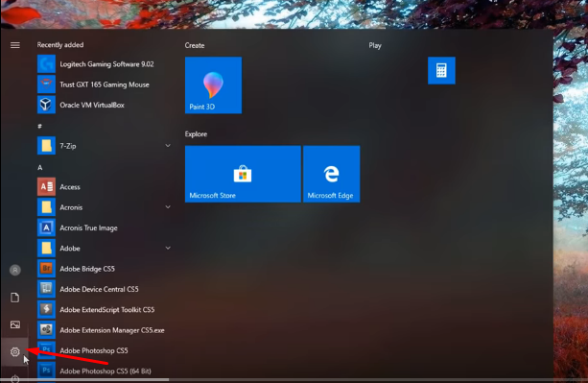Click the 'Adobe Extension Manager CS5.exe' label
Image resolution: width=588 pixels, height=383 pixels.
click(x=112, y=330)
